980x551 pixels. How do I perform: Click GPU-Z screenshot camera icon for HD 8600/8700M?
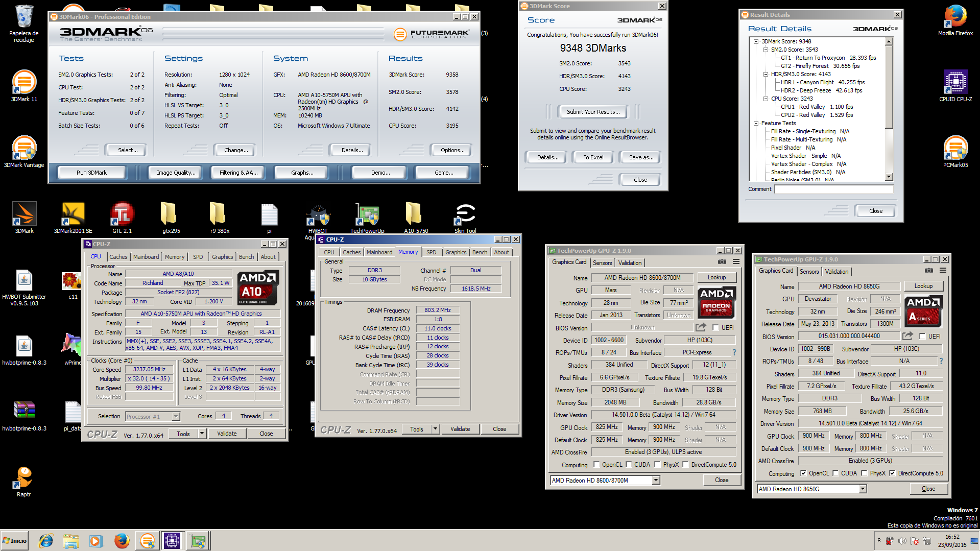click(722, 262)
